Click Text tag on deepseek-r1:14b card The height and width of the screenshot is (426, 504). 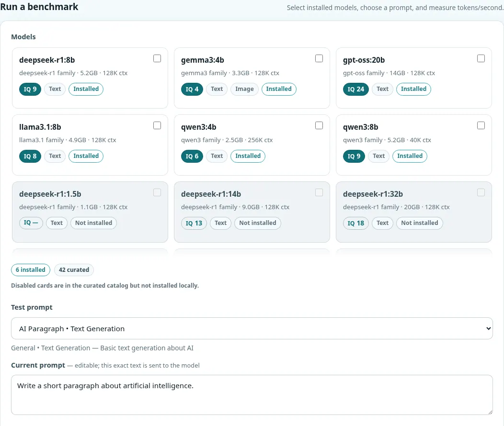pyautogui.click(x=220, y=223)
